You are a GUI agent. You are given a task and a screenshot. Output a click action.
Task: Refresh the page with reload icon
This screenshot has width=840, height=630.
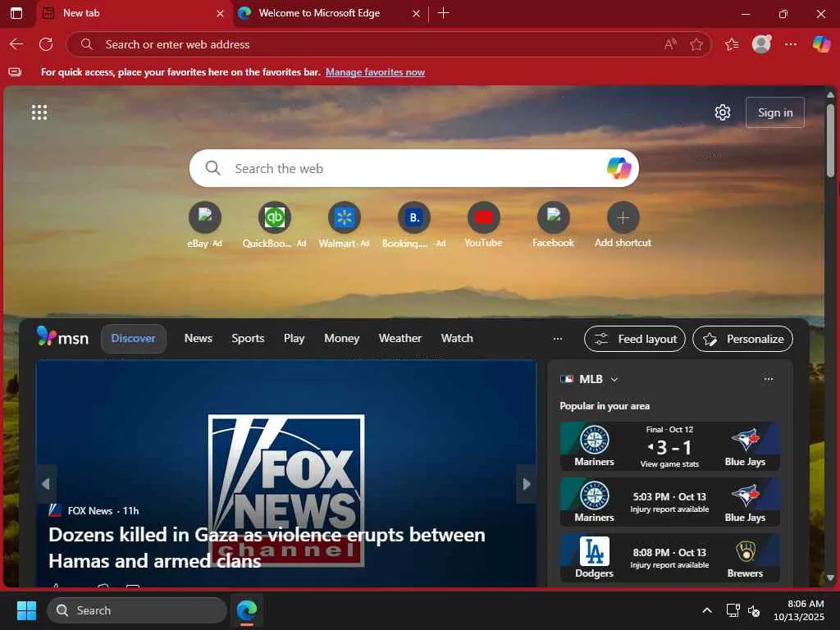pos(46,44)
